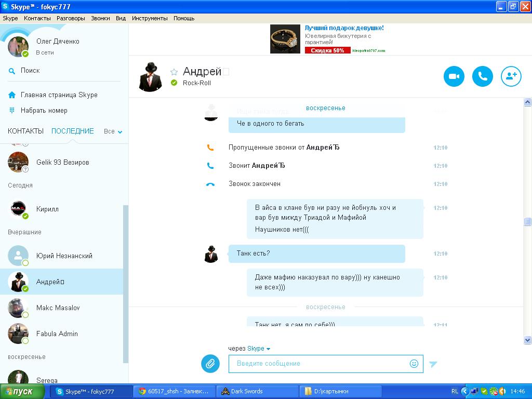Open the Разговоры menu
532x399 pixels.
pos(71,18)
